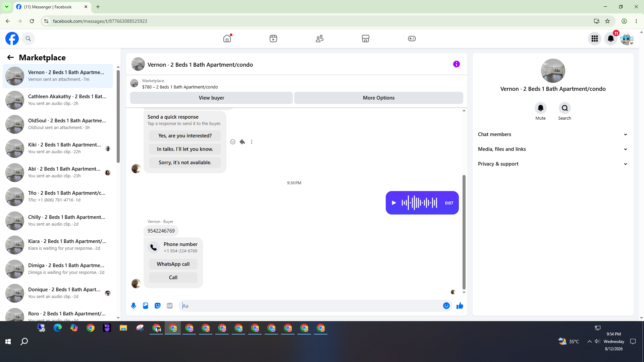
Task: Open the Dimiga conversation
Action: coord(58,269)
